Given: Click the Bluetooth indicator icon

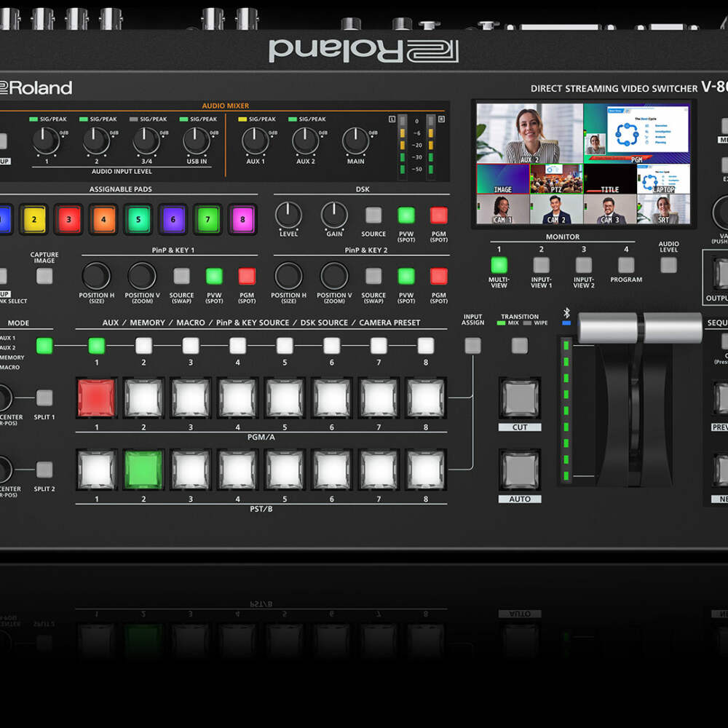Looking at the screenshot, I should [566, 313].
